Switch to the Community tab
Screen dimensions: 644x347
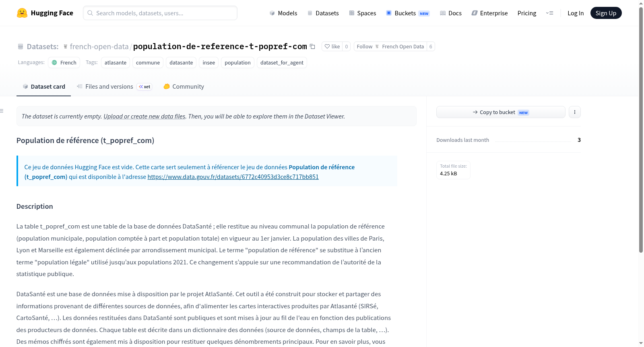pyautogui.click(x=184, y=87)
